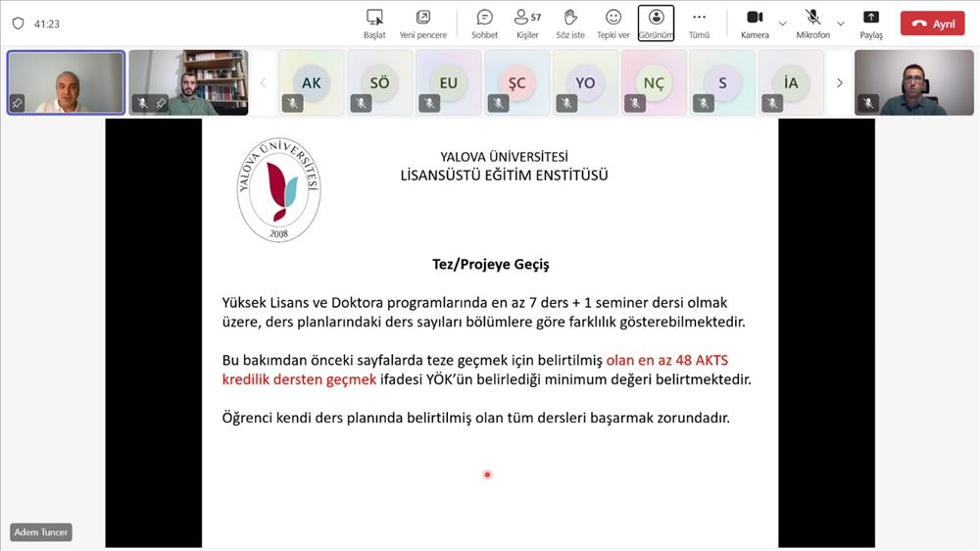Expand microphone options dropdown arrow
Viewport: 980px width, 551px height.
pyautogui.click(x=841, y=24)
